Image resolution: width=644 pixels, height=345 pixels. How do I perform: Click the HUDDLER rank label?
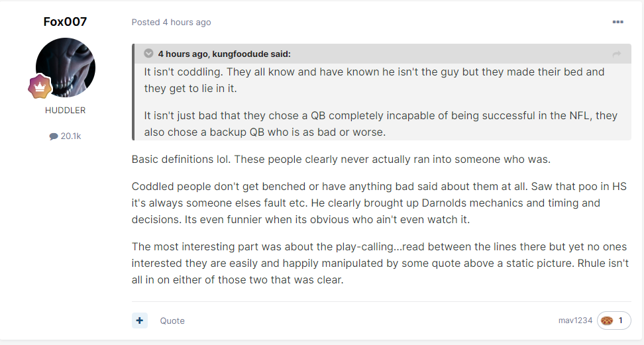point(66,110)
